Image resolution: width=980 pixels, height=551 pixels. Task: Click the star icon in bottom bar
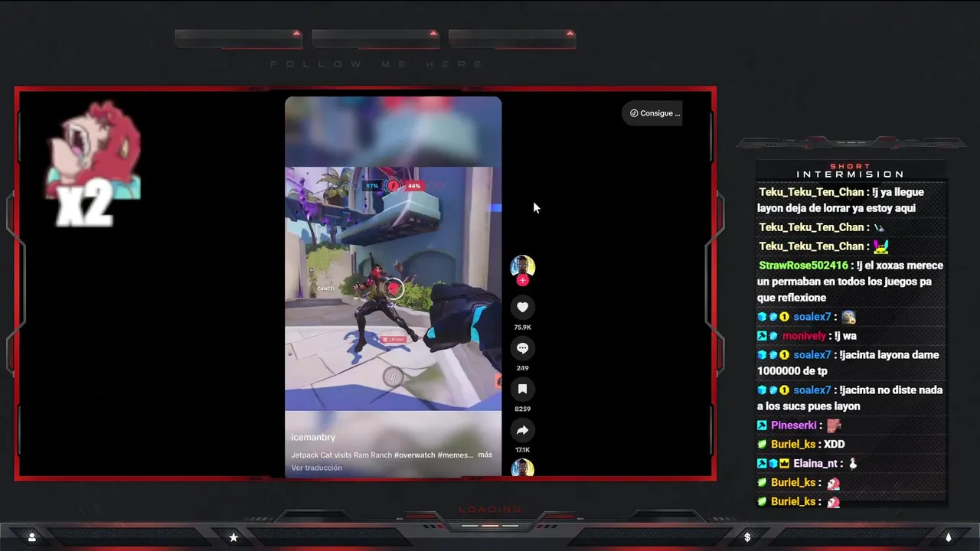click(x=234, y=537)
